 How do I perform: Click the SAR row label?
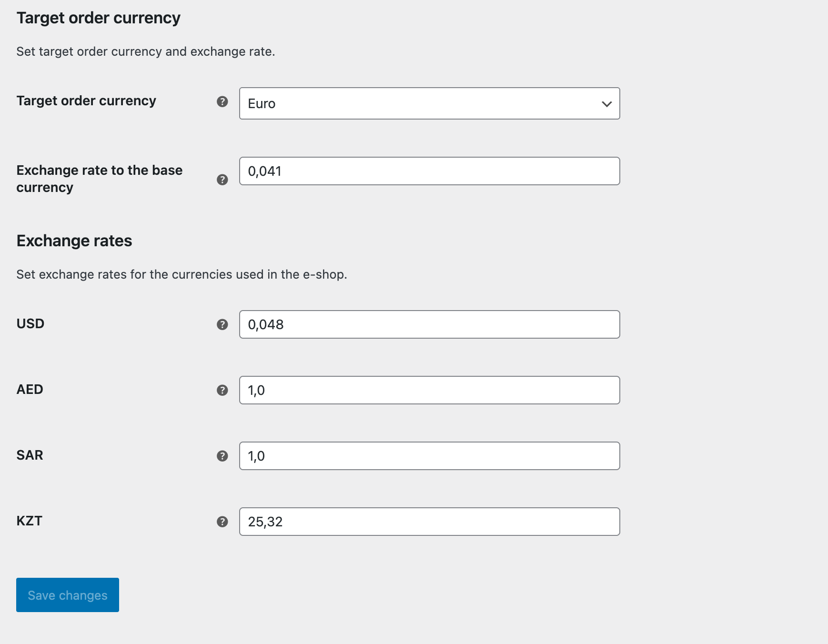(x=30, y=455)
